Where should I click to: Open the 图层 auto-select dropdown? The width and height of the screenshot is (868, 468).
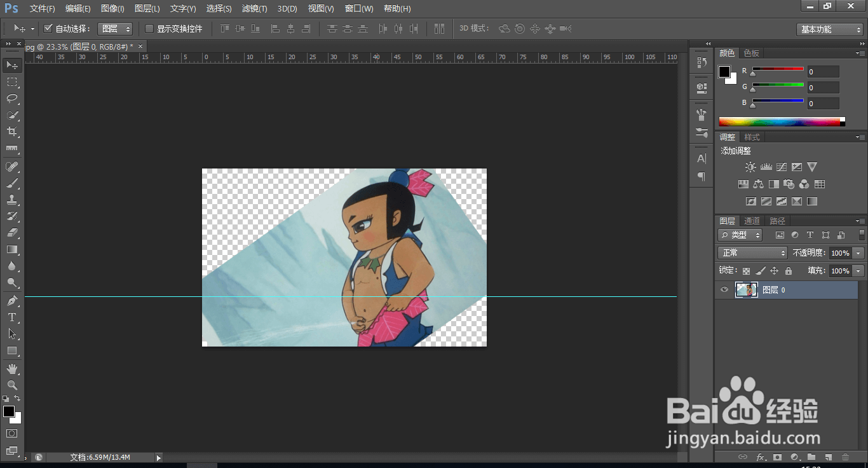115,29
